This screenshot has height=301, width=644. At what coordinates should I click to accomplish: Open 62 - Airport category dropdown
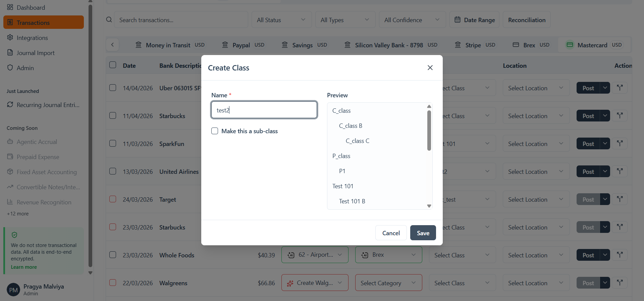tap(315, 255)
